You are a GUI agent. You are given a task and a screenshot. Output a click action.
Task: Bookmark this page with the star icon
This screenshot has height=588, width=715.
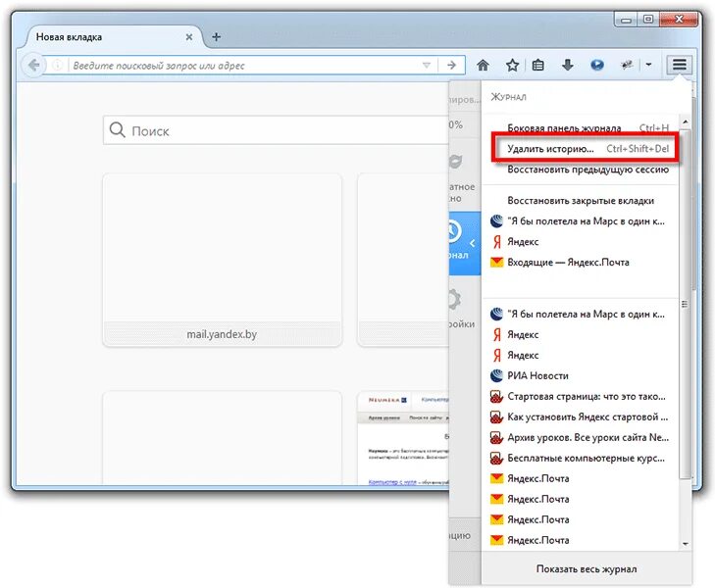tap(512, 65)
